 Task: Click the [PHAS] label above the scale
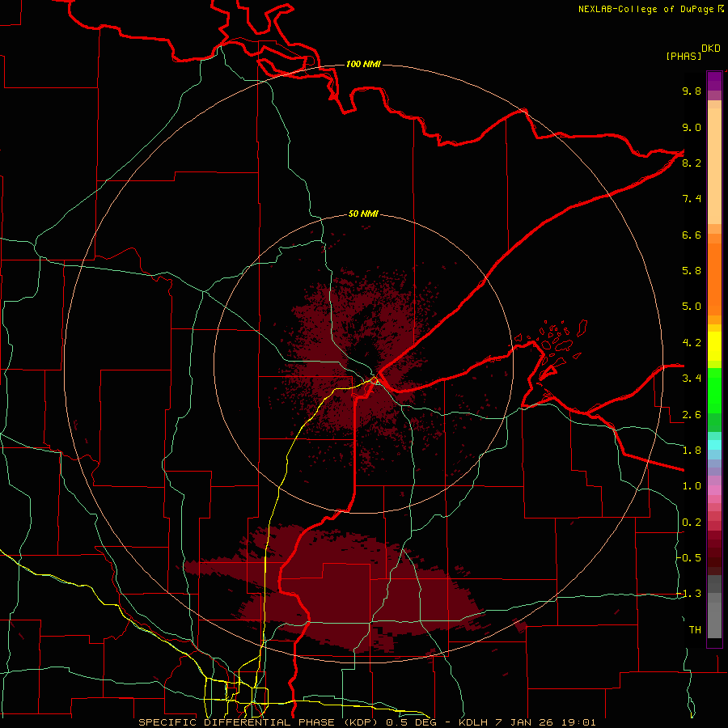(x=684, y=56)
